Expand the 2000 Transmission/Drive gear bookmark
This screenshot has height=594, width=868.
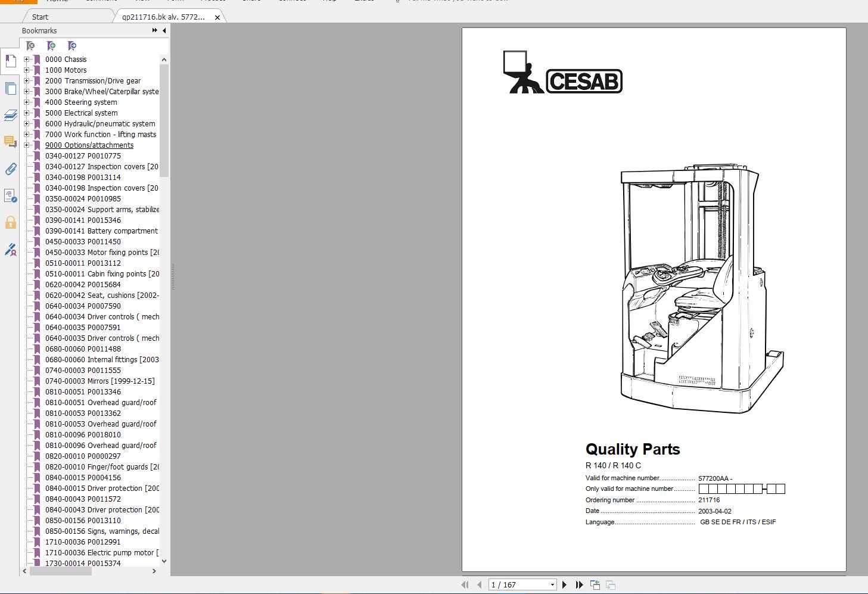[26, 81]
